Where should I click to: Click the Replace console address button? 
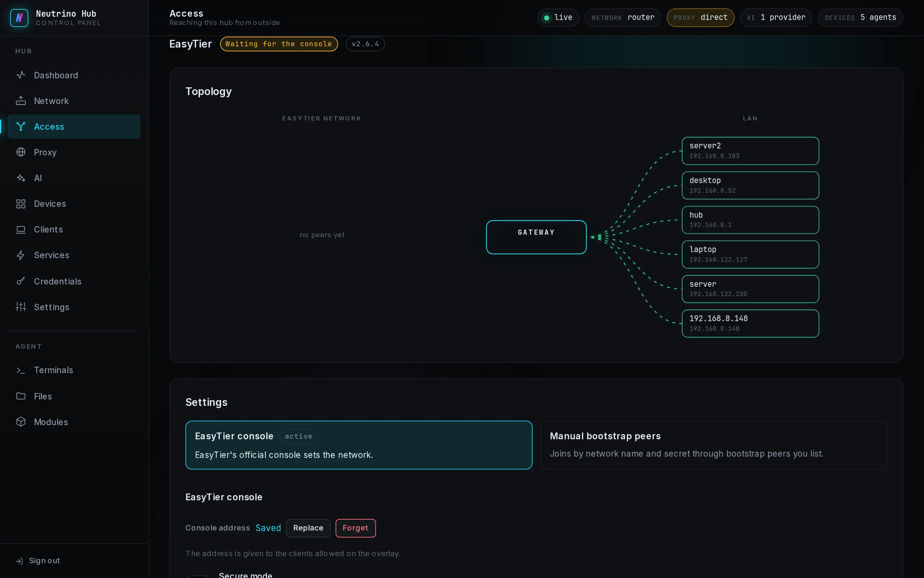pyautogui.click(x=308, y=528)
